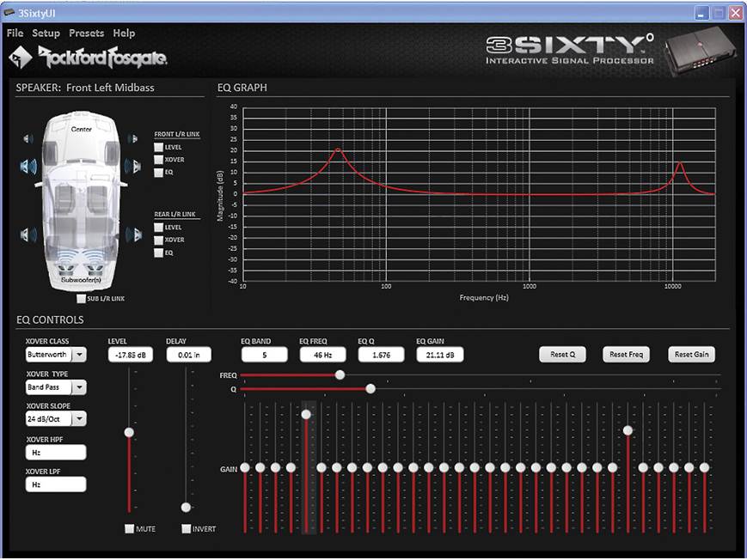Open the Presets menu
The height and width of the screenshot is (560, 747).
coord(86,33)
